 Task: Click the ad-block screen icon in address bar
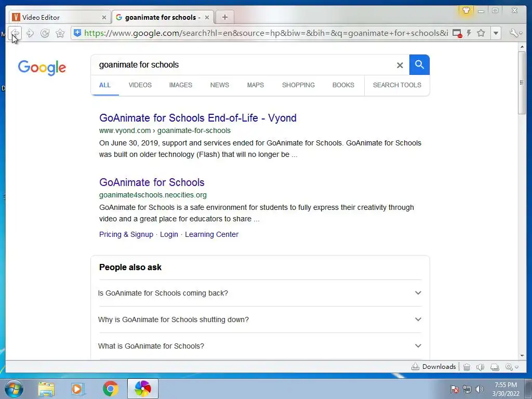coord(457,33)
